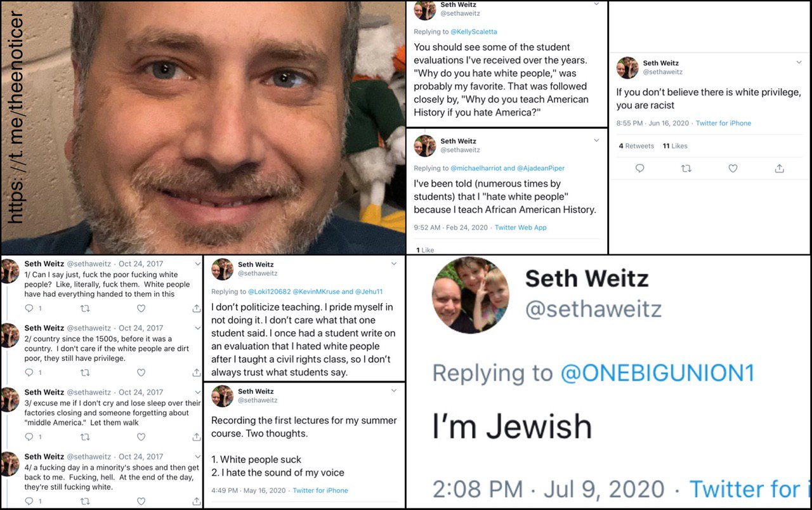View the '11 Likes' count

coord(675,146)
